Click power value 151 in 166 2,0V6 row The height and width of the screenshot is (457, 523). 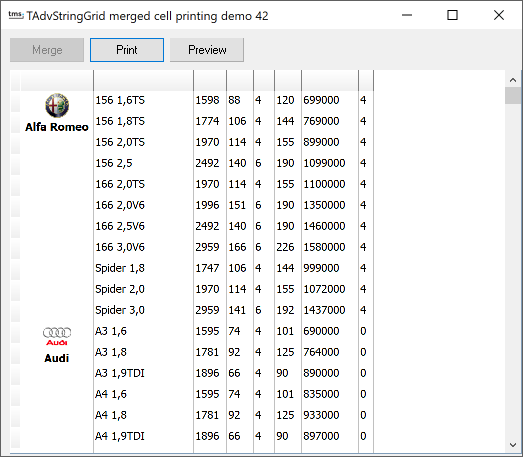[x=237, y=205]
